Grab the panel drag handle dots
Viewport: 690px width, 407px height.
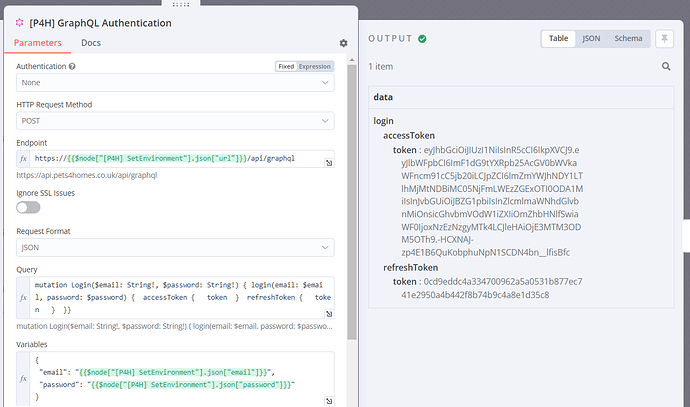tap(181, 4)
